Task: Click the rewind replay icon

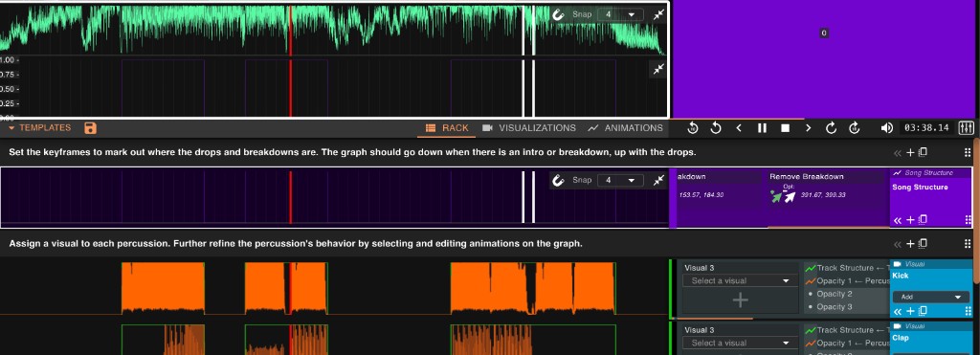Action: (716, 128)
